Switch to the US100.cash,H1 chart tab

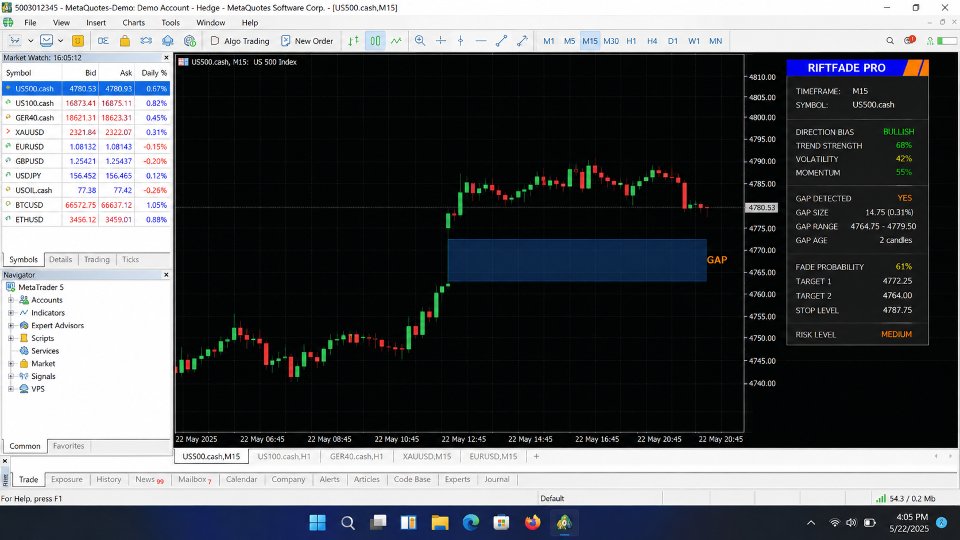click(x=284, y=456)
